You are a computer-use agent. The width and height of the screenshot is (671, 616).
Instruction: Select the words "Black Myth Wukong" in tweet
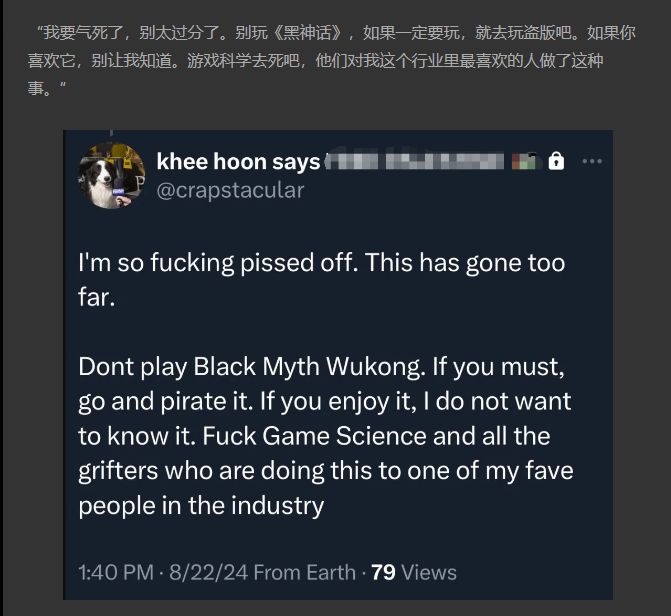pyautogui.click(x=307, y=367)
